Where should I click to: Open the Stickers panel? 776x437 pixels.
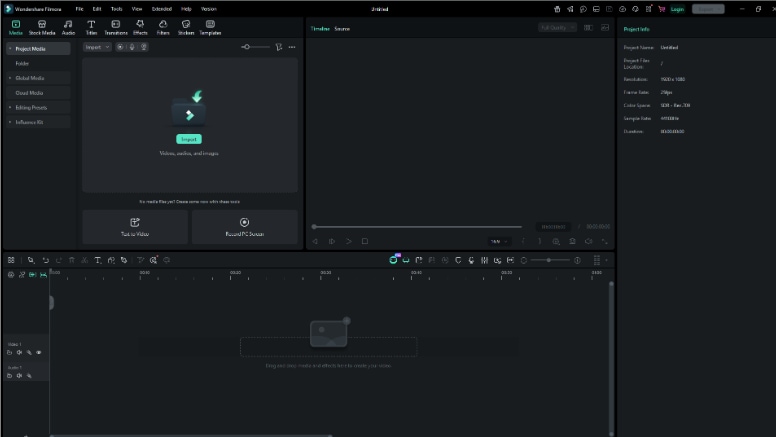point(186,28)
